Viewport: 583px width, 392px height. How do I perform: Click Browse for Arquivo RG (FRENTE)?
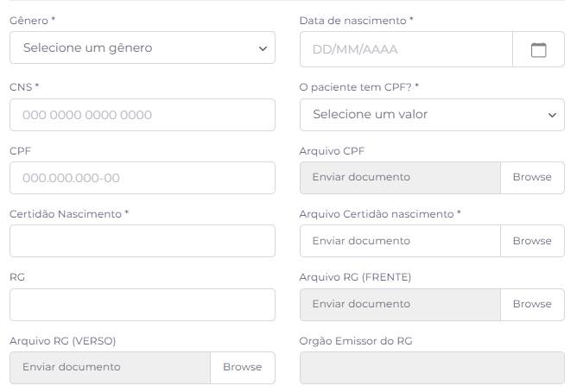pyautogui.click(x=532, y=305)
